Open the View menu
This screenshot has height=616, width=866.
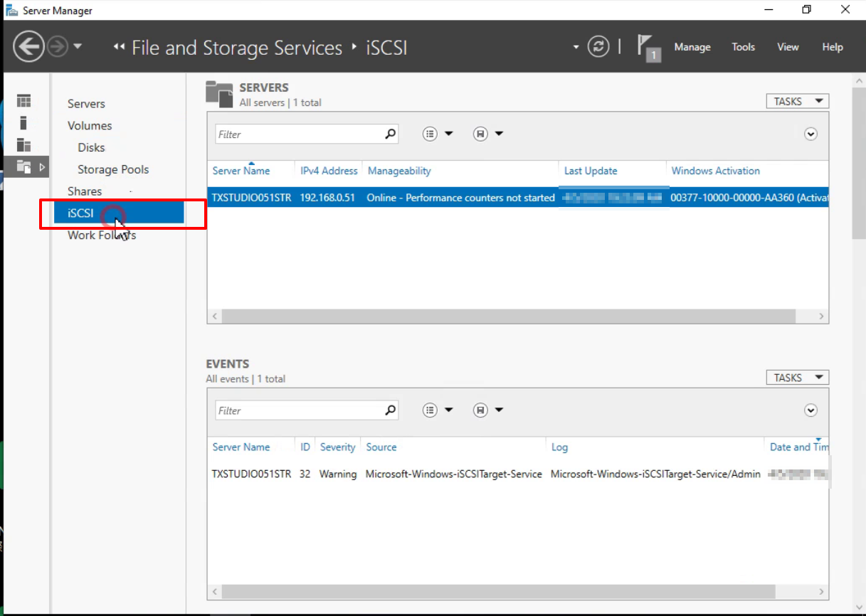(788, 47)
